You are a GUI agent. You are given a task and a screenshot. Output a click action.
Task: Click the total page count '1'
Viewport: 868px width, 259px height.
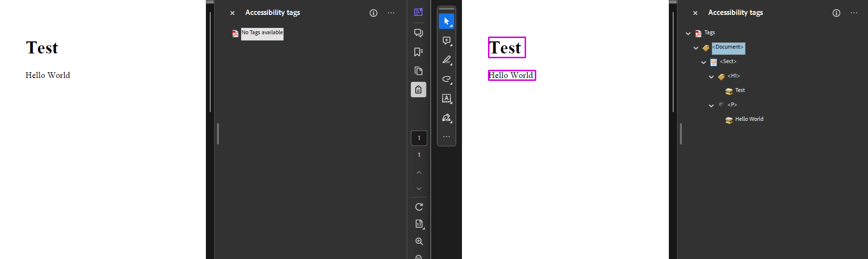point(419,155)
